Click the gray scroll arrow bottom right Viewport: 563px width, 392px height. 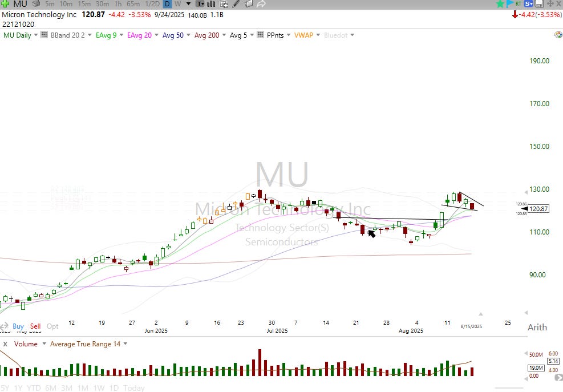pos(558,377)
